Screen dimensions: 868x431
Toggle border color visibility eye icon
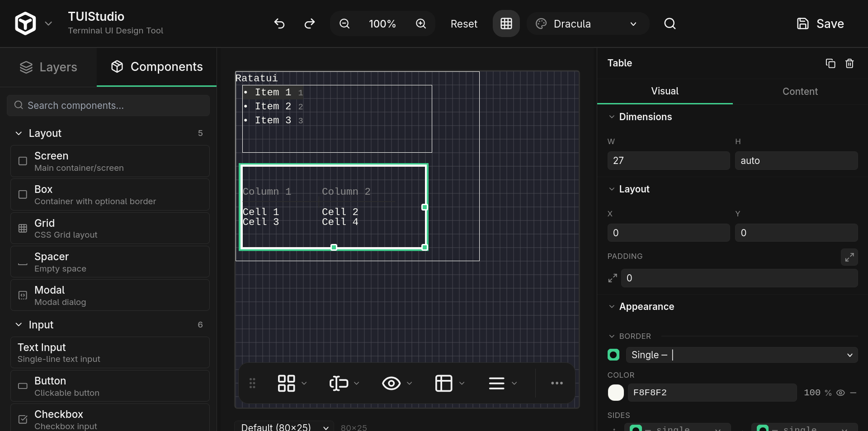[x=840, y=393]
